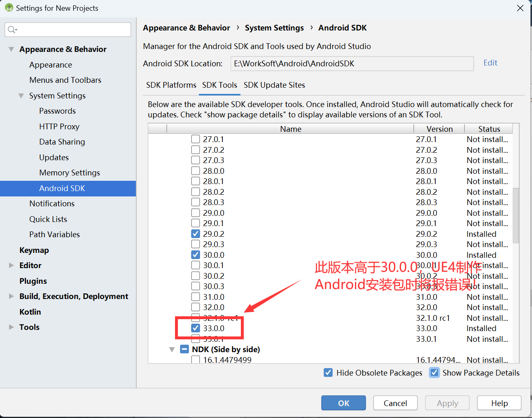Check the 29.0.0 build tools checkbox
The image size is (532, 418).
coord(196,213)
